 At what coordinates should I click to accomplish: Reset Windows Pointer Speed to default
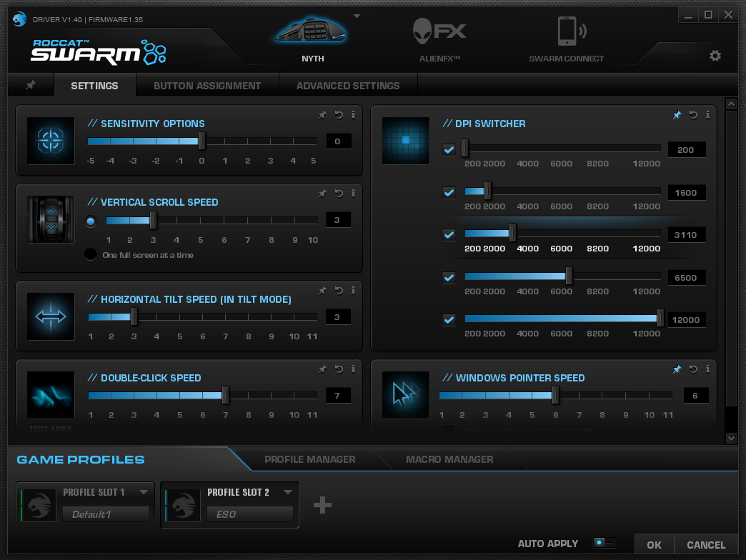click(693, 369)
